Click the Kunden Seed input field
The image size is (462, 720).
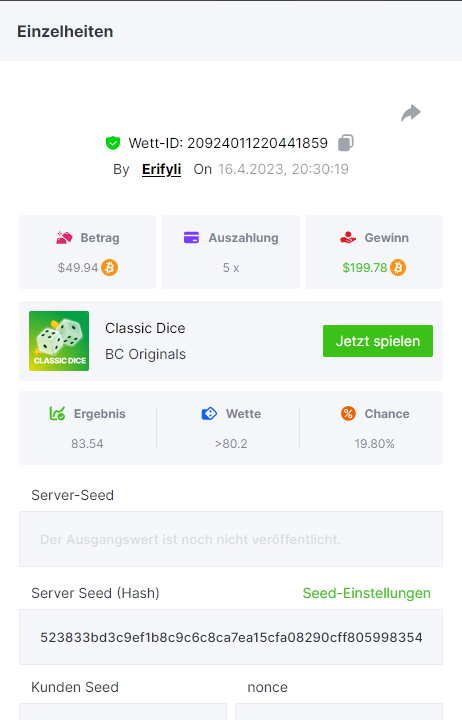pyautogui.click(x=123, y=711)
